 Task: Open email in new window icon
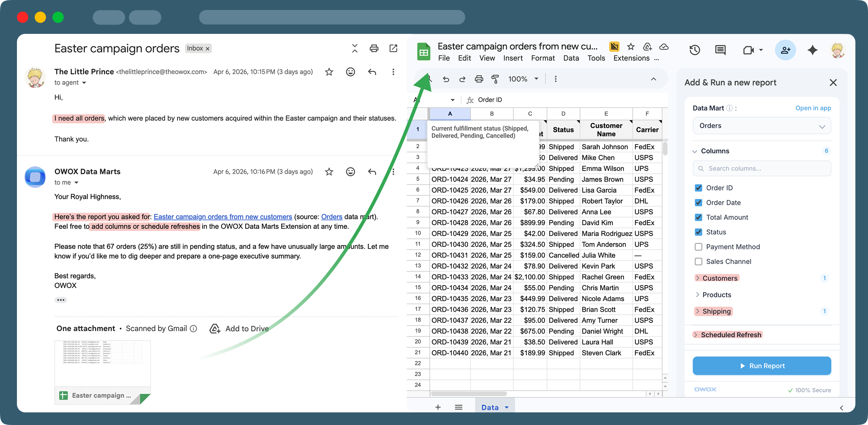pos(393,48)
